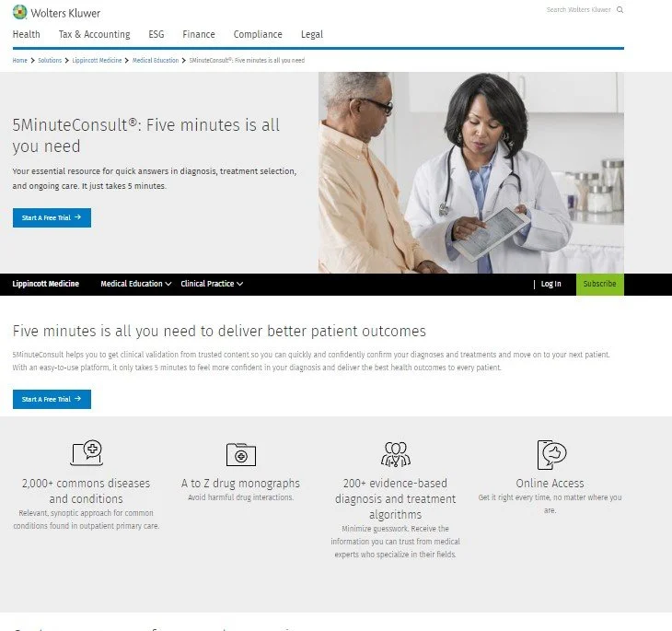672x631 pixels.
Task: Click the drug monographs folder icon
Action: point(241,454)
